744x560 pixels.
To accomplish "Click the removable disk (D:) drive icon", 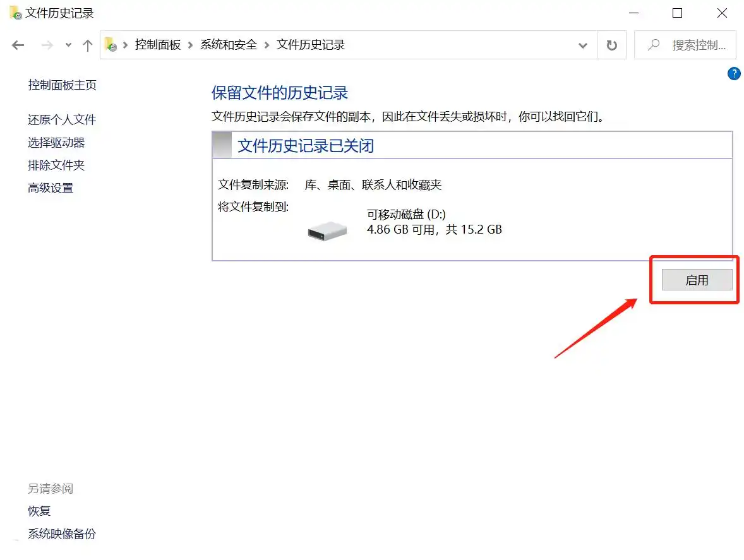I will pos(326,230).
